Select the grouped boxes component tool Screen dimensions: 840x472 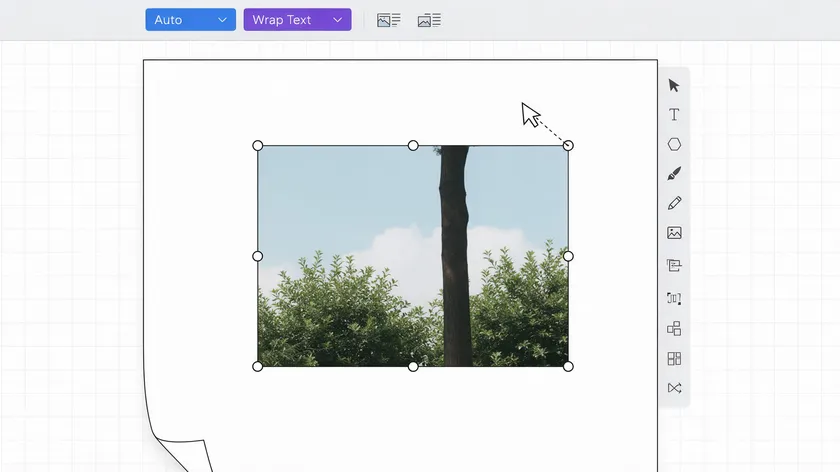pyautogui.click(x=674, y=328)
